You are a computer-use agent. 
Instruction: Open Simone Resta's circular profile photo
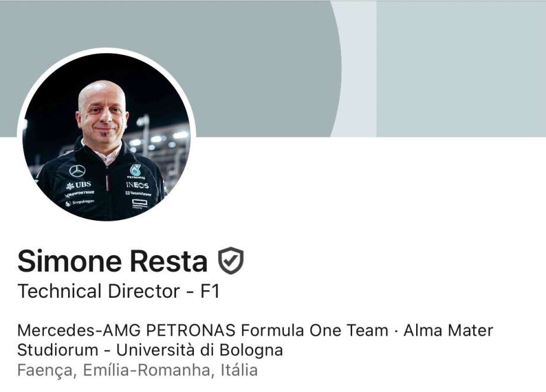coord(106,136)
